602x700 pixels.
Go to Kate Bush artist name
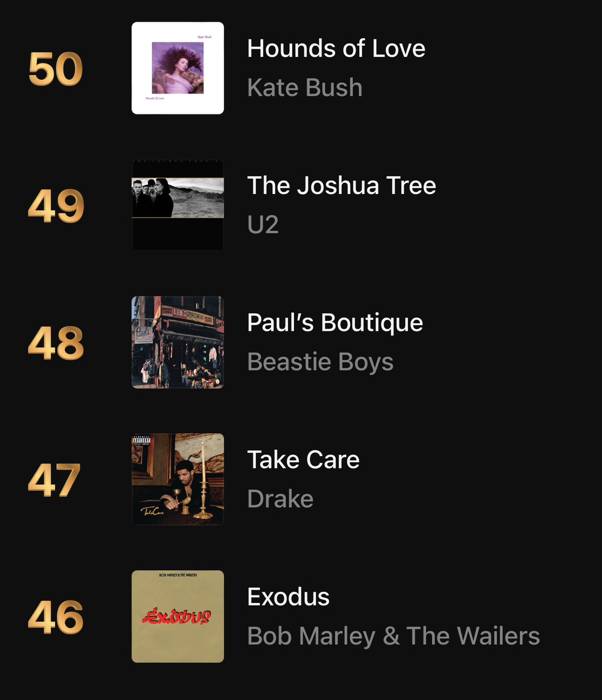[305, 88]
